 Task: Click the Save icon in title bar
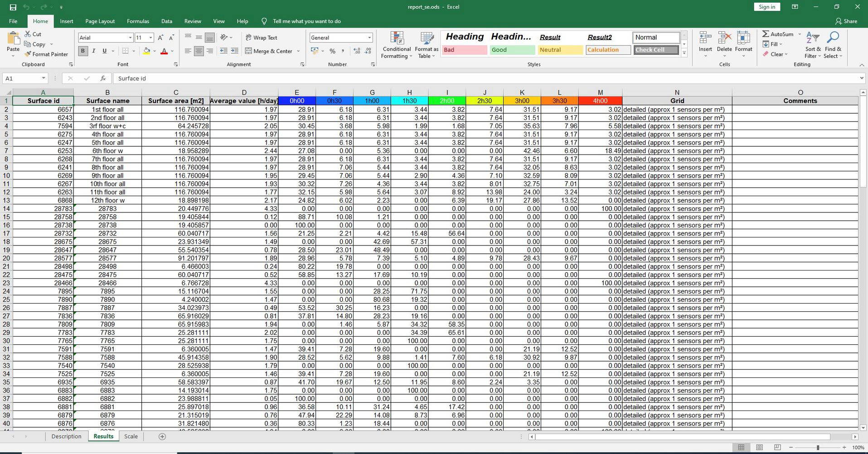pyautogui.click(x=13, y=7)
